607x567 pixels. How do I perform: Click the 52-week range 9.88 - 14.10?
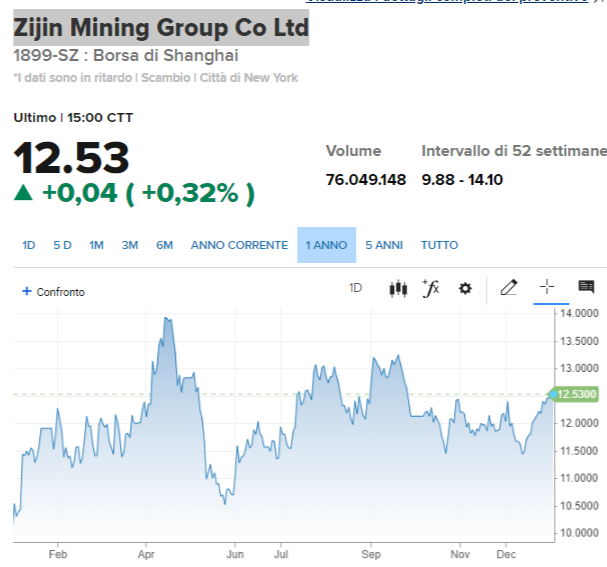(x=462, y=180)
